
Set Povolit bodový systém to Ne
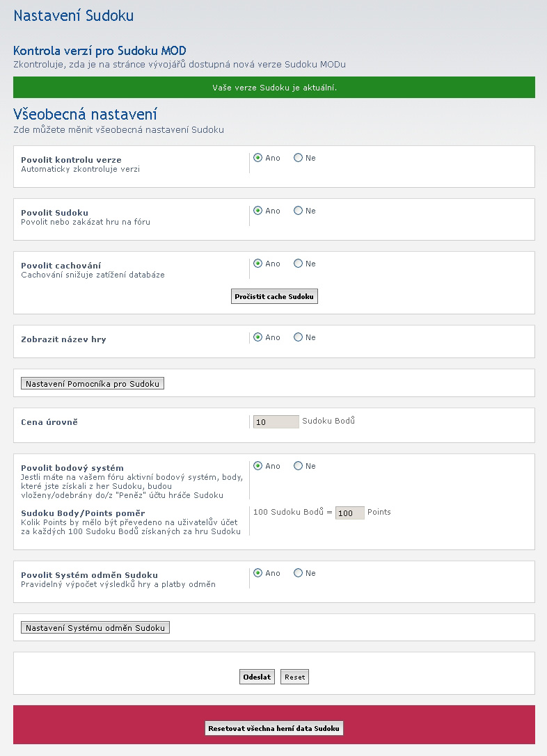(298, 466)
